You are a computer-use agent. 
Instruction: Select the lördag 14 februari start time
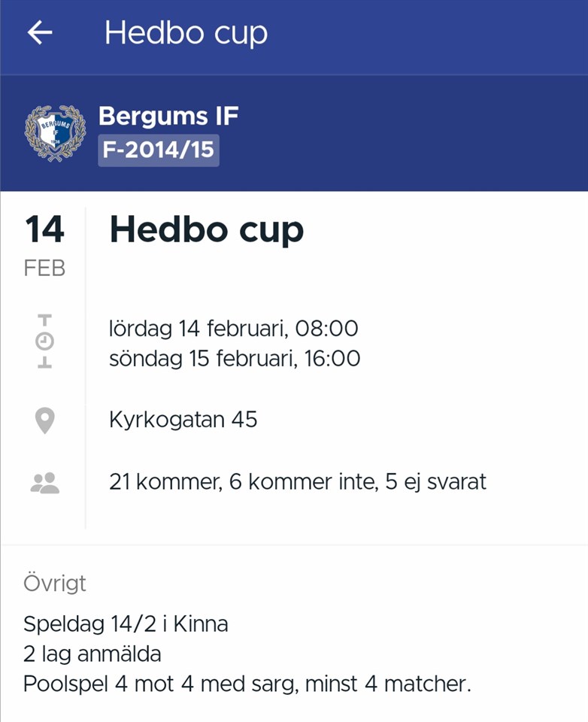[233, 329]
